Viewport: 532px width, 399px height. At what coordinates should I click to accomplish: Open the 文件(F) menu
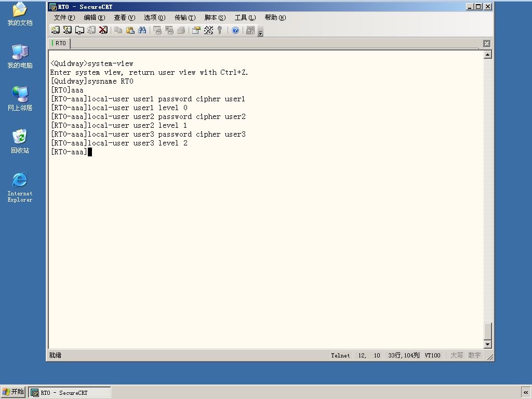(x=64, y=18)
